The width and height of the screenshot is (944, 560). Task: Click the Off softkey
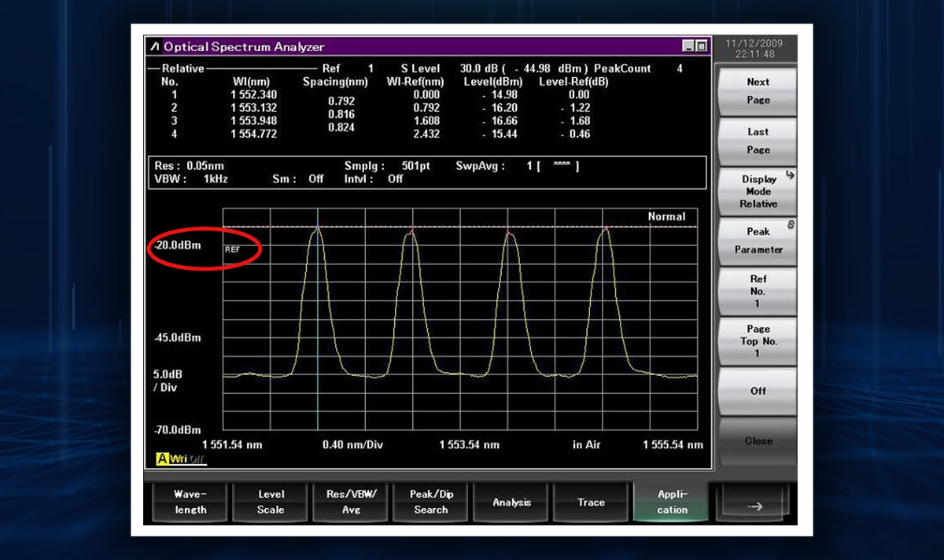click(x=758, y=391)
